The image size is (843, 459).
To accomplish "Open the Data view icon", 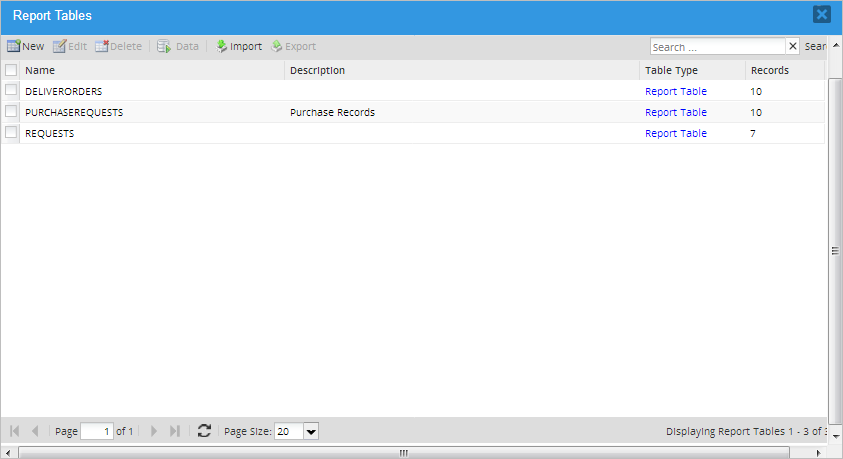I will (164, 47).
